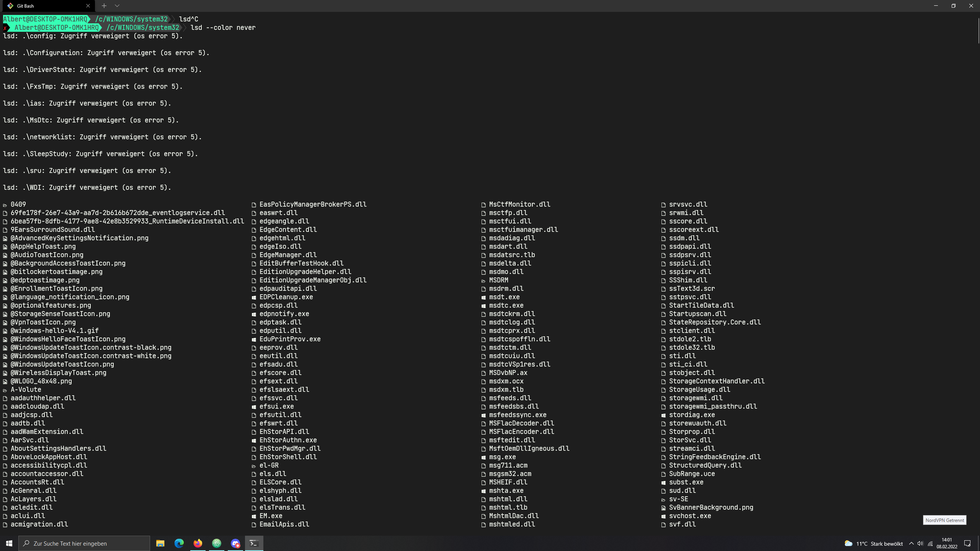Open the volume control in system tray
This screenshot has width=980, height=551.
coord(920,543)
